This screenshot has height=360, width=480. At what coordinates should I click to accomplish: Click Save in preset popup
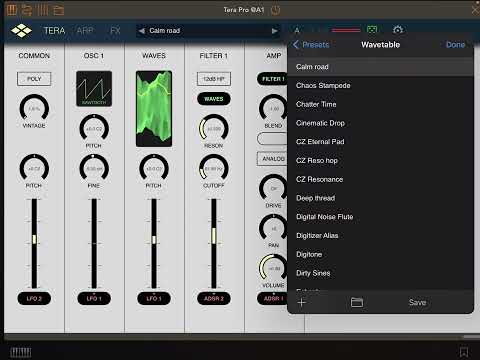pos(417,302)
